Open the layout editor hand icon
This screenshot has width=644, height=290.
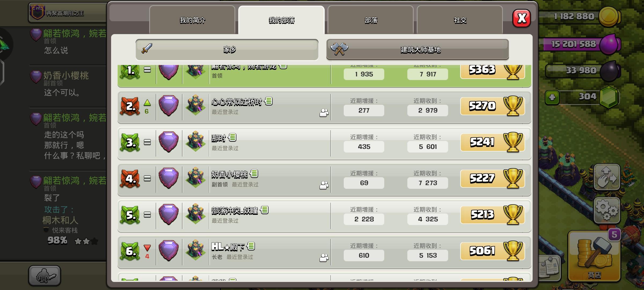click(607, 177)
